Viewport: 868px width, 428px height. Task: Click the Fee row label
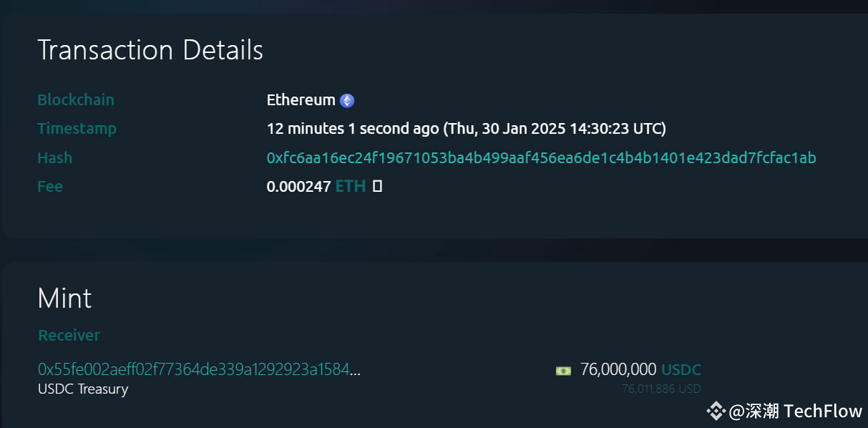49,186
